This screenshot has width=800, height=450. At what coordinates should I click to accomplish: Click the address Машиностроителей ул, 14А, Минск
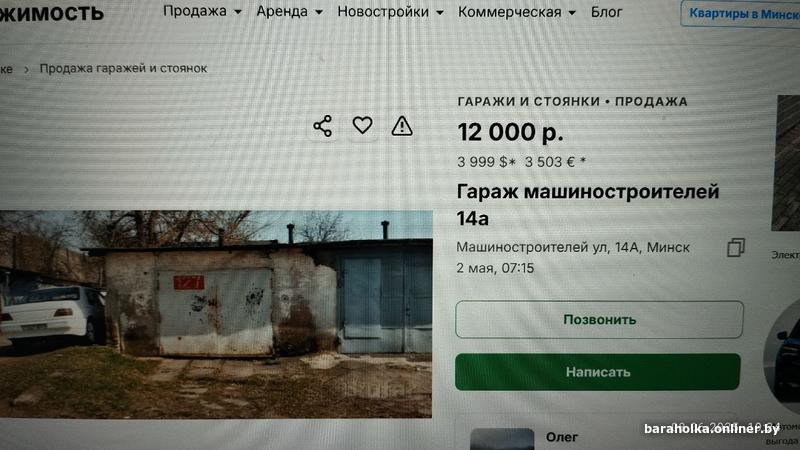(x=573, y=247)
